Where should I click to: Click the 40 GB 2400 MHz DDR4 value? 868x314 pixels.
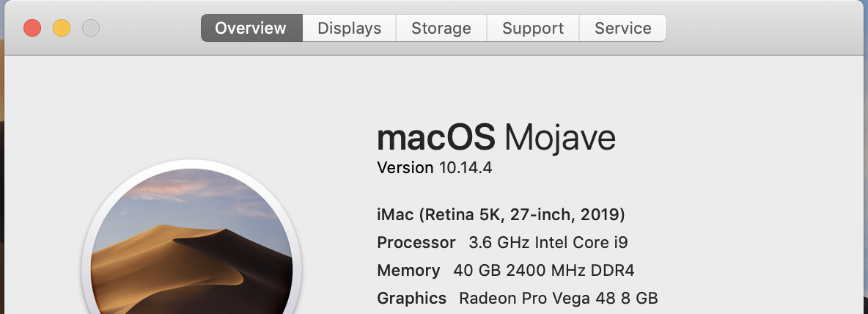[543, 270]
